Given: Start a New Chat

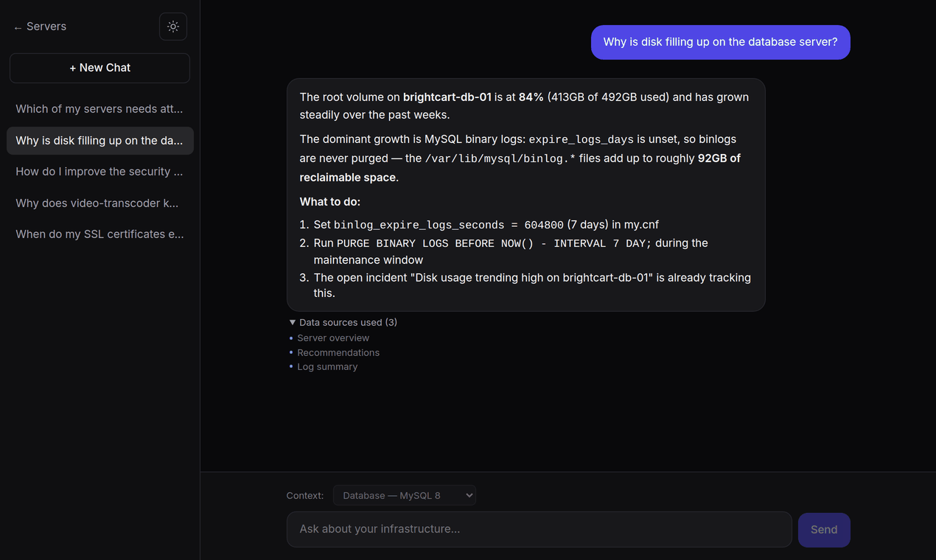Looking at the screenshot, I should coord(99,68).
